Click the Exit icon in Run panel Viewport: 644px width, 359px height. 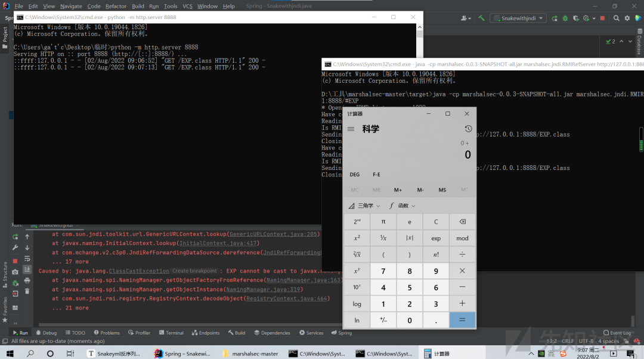[x=15, y=293]
